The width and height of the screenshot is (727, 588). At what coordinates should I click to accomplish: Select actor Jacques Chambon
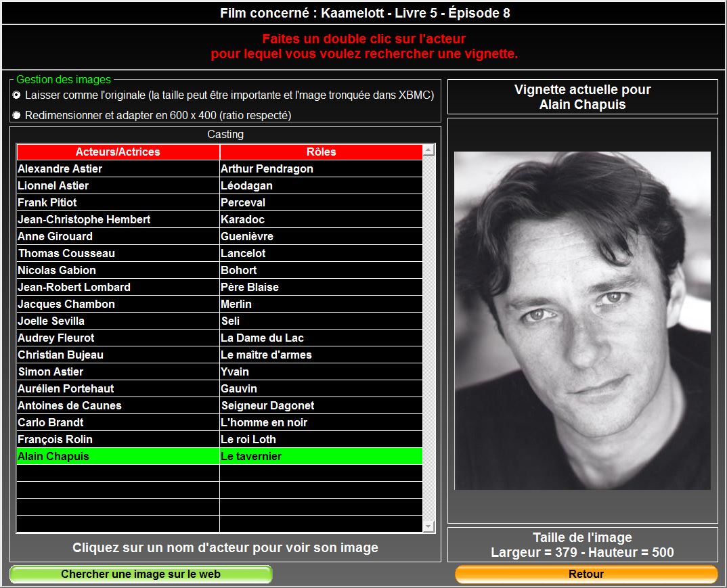tap(118, 304)
